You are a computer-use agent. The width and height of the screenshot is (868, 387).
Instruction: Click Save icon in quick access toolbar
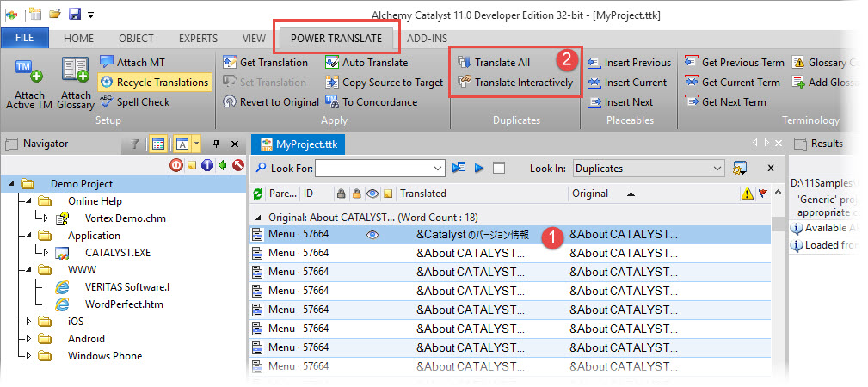tap(75, 13)
